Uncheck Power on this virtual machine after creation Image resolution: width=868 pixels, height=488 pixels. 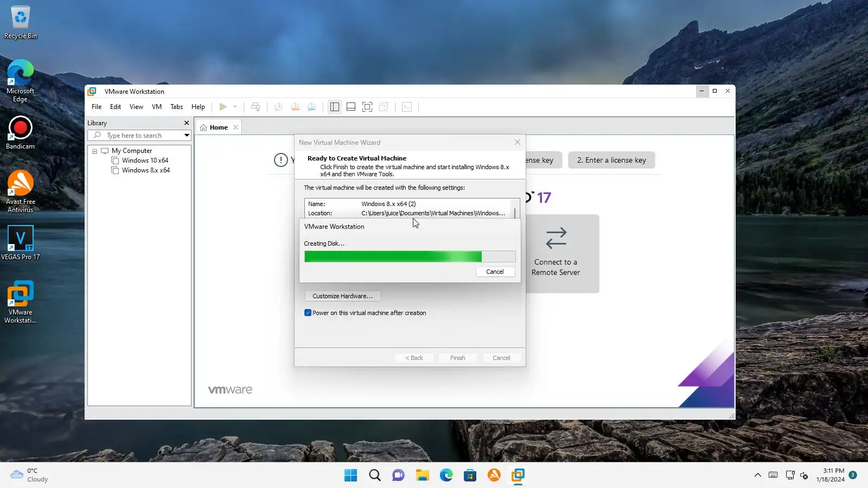[308, 313]
